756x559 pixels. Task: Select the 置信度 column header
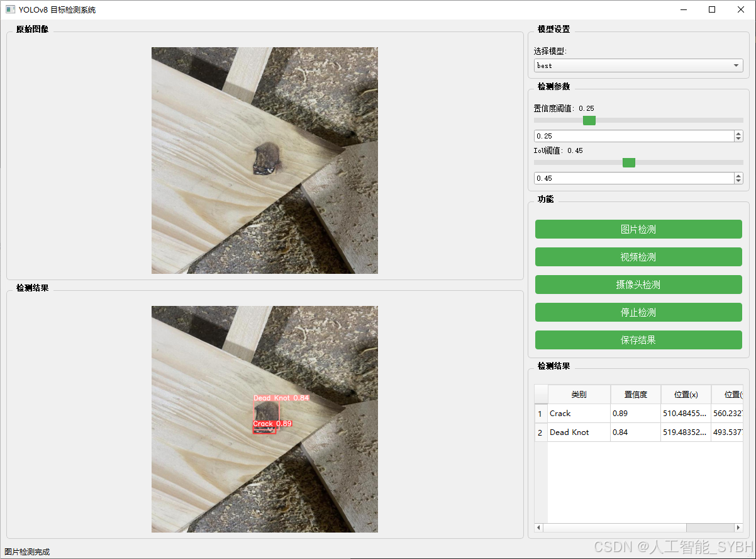[x=636, y=395]
